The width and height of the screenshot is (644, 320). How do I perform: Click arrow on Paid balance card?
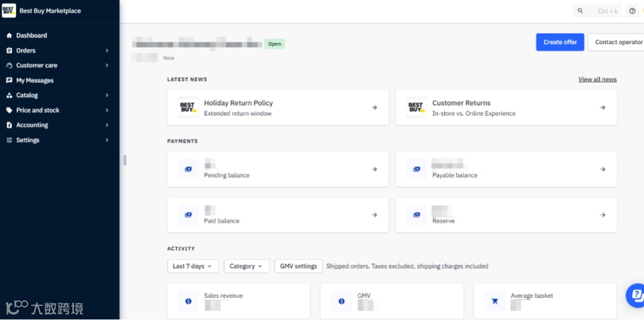[374, 215]
